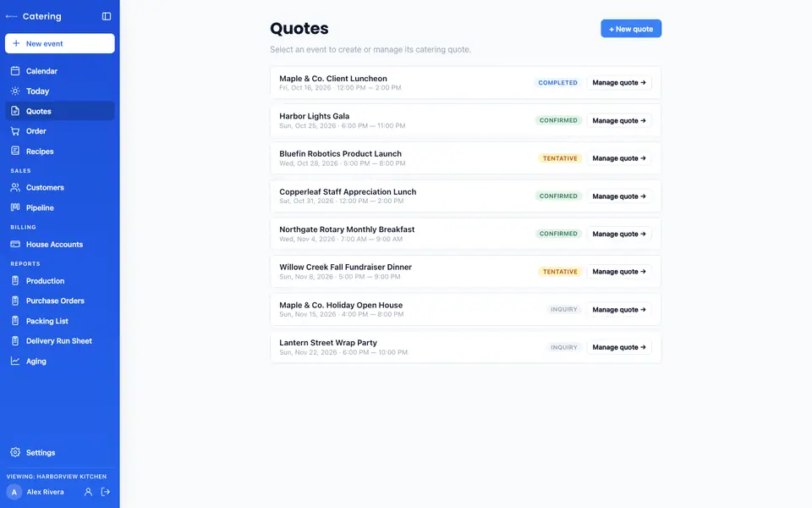812x508 pixels.
Task: Click CONFIRMED badge on Northgate Rotary row
Action: coord(558,234)
